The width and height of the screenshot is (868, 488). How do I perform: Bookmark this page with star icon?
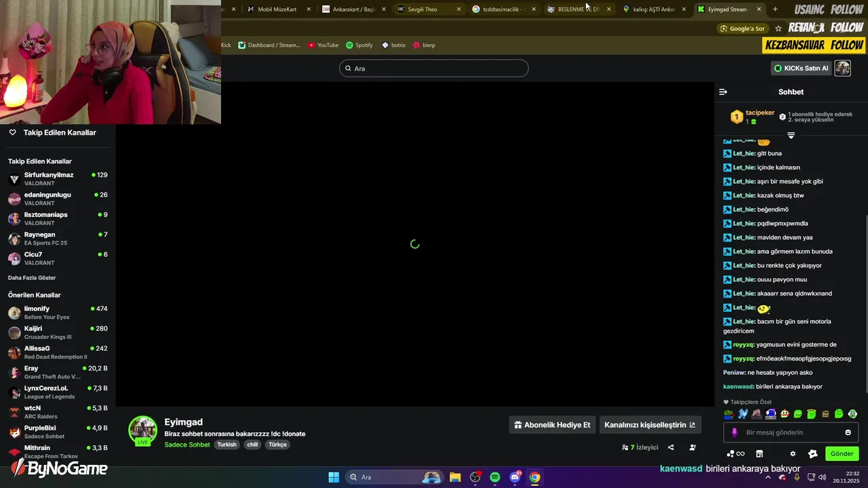click(x=778, y=28)
